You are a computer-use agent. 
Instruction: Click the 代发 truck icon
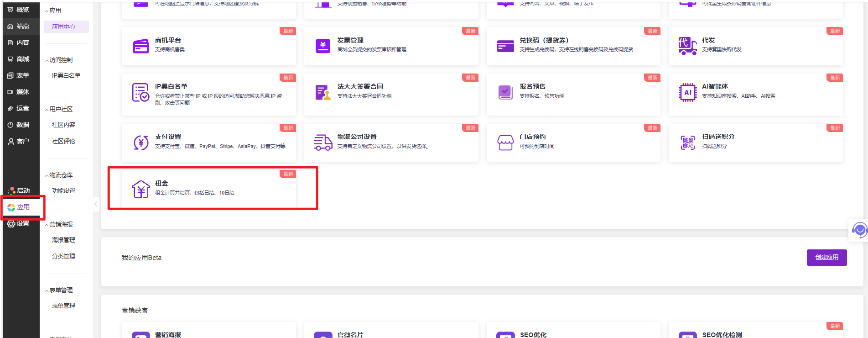tap(688, 46)
